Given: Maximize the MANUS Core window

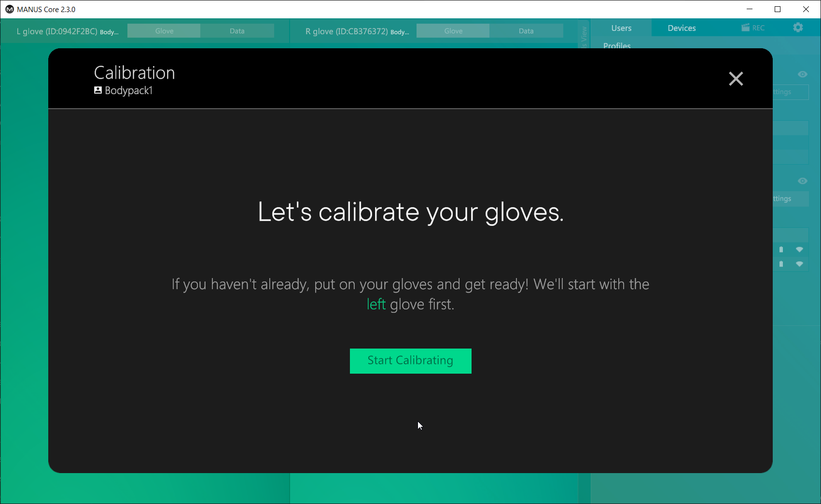Looking at the screenshot, I should [778, 9].
